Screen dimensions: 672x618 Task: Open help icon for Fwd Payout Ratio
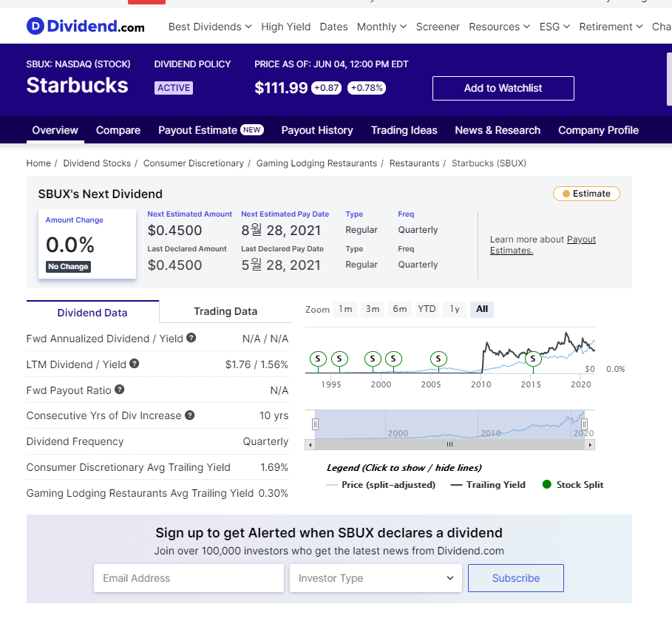coord(120,389)
